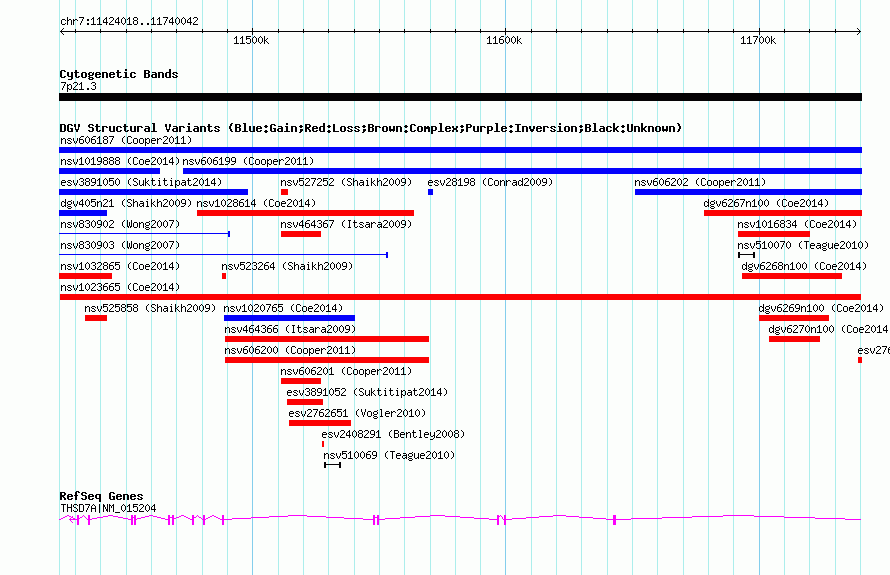This screenshot has height=575, width=890.
Task: Click the chr7:11424018..11740042 region label
Action: point(129,22)
